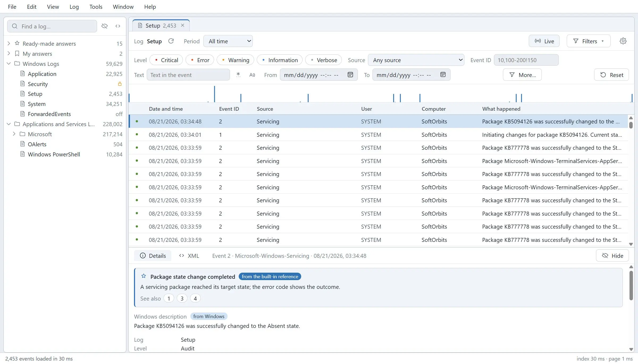Hide the event details panel

612,256
